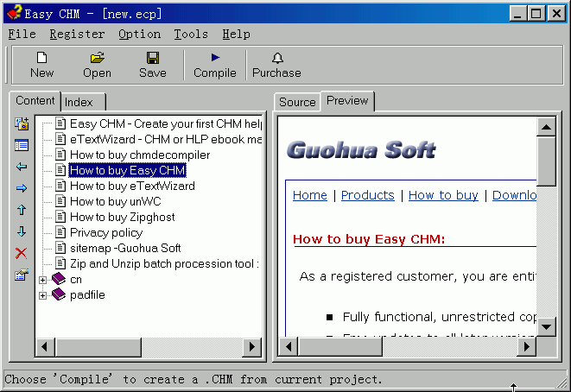The image size is (571, 392).
Task: Click the tree horizontal scrollbar thumb
Action: tap(98, 346)
